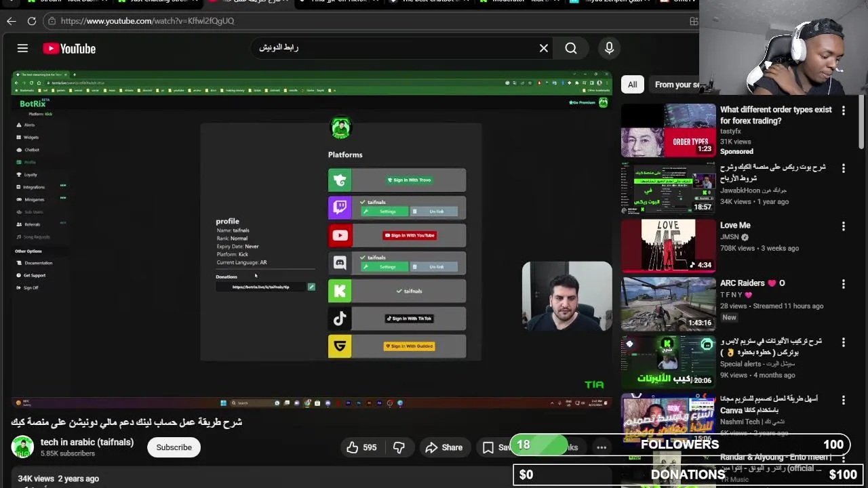The image size is (868, 488).
Task: Like the video with thumbs up
Action: click(x=361, y=447)
